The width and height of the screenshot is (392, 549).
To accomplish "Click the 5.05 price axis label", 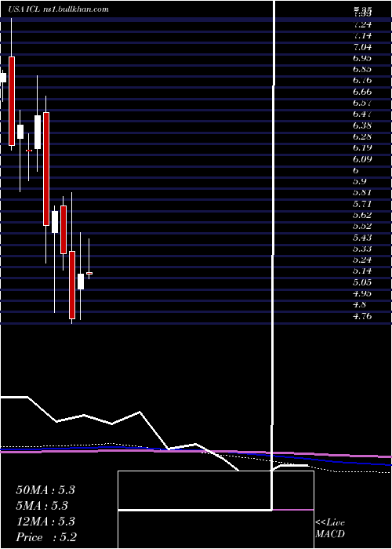I will click(362, 282).
